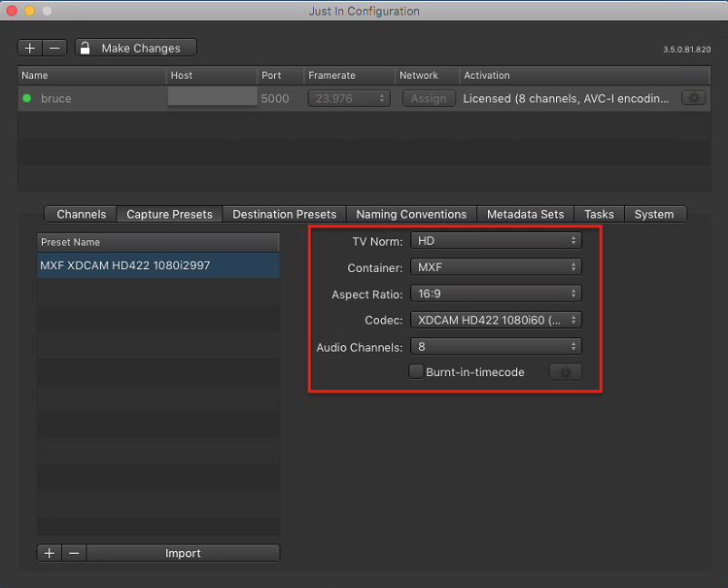
Task: Select the Capture Presets tab
Action: [x=169, y=214]
